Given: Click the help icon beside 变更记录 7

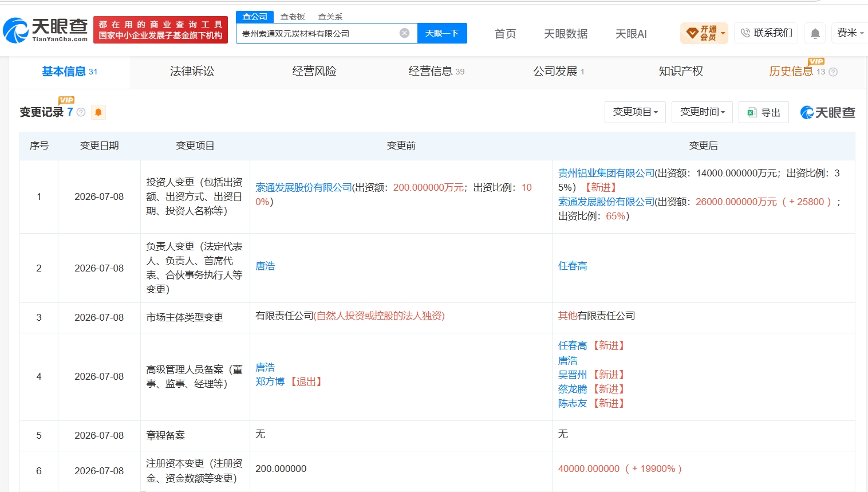Looking at the screenshot, I should pyautogui.click(x=81, y=112).
